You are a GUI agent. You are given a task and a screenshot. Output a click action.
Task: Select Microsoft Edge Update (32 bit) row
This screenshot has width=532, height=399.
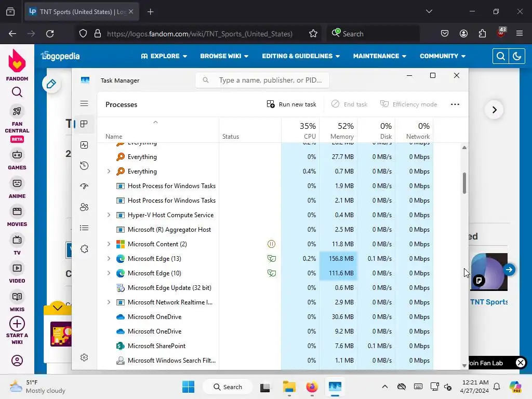(265, 288)
